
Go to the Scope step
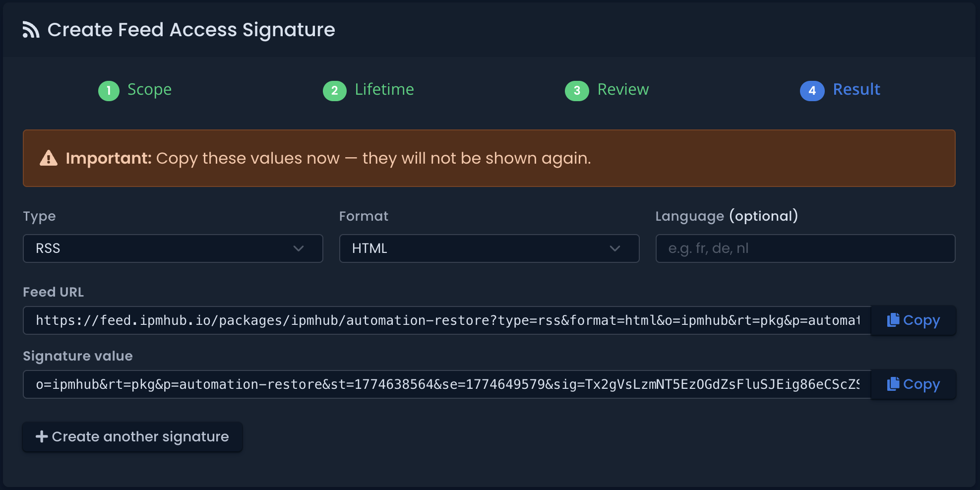pos(149,90)
